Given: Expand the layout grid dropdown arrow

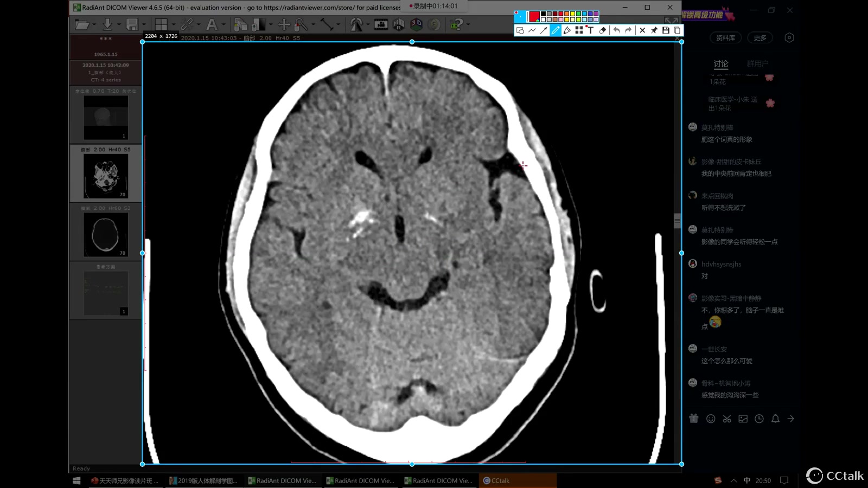Looking at the screenshot, I should [x=174, y=24].
